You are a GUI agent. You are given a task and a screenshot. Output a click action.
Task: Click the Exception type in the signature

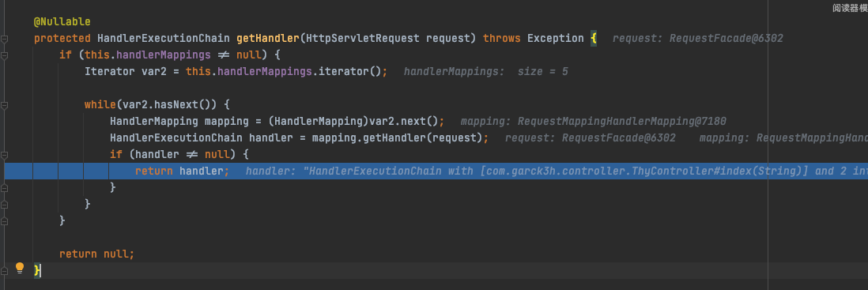pos(555,38)
